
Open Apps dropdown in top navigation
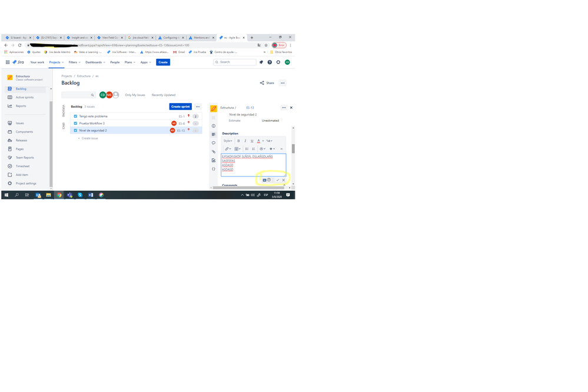[146, 62]
